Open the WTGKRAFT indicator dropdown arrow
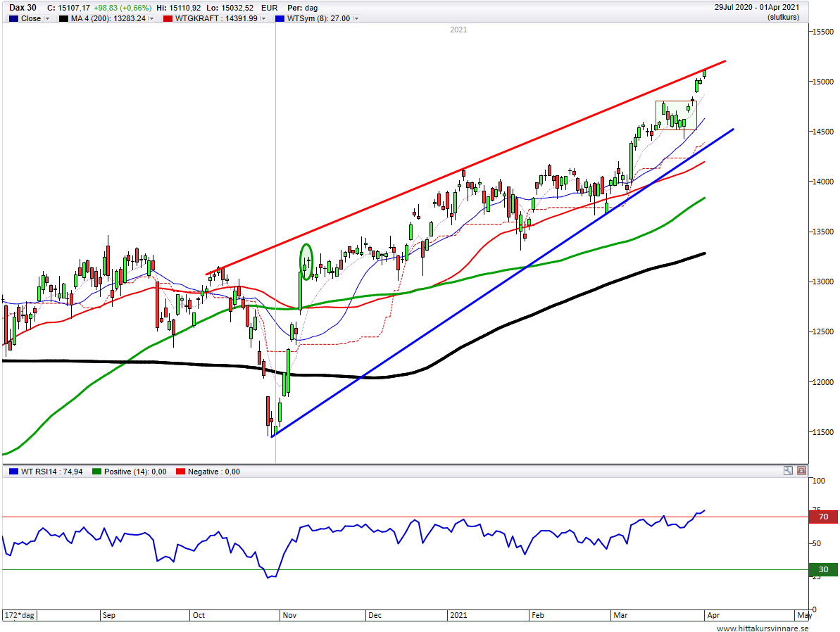840x632 pixels. pyautogui.click(x=263, y=19)
